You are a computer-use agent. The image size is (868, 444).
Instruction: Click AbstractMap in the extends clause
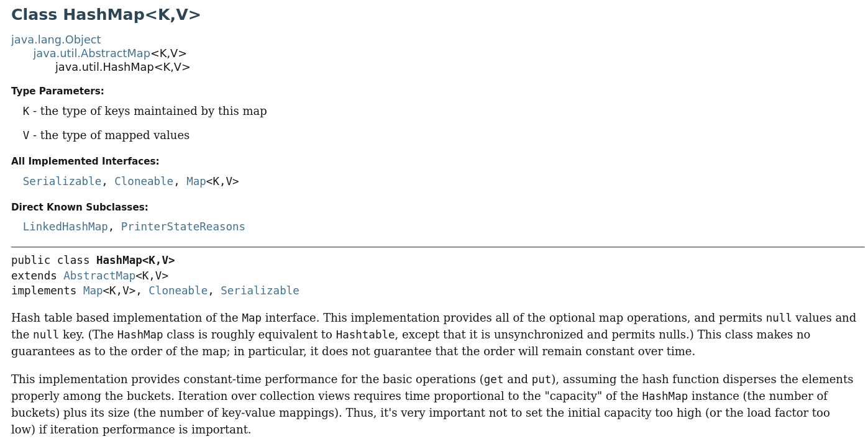pyautogui.click(x=99, y=276)
